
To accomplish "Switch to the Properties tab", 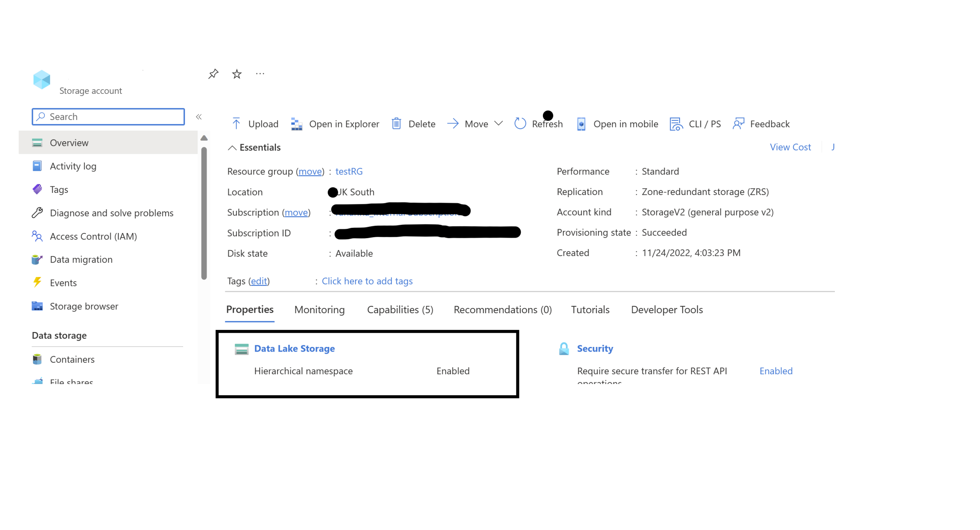I will coord(250,309).
